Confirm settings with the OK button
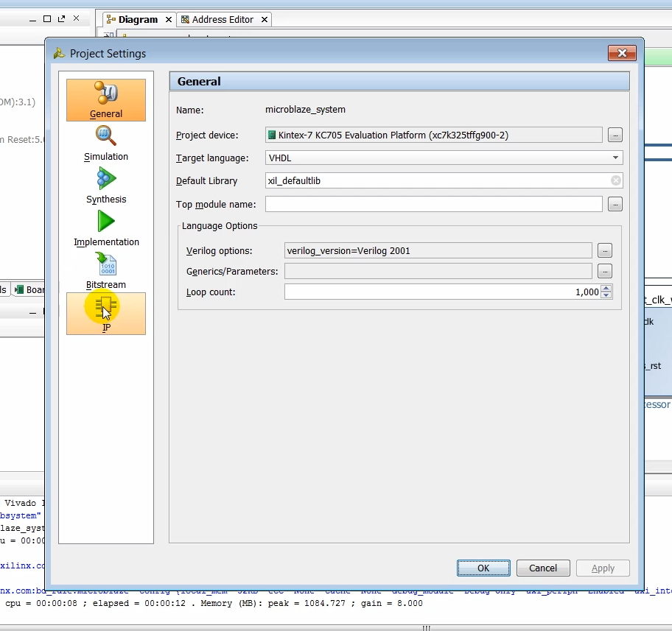Screen dimensions: 672x631 483,568
